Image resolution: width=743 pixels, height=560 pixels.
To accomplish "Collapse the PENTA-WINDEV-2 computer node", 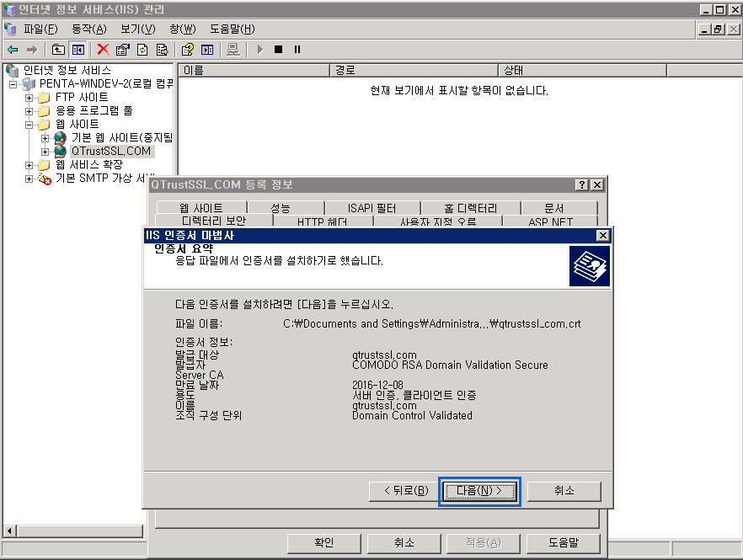I will click(13, 84).
